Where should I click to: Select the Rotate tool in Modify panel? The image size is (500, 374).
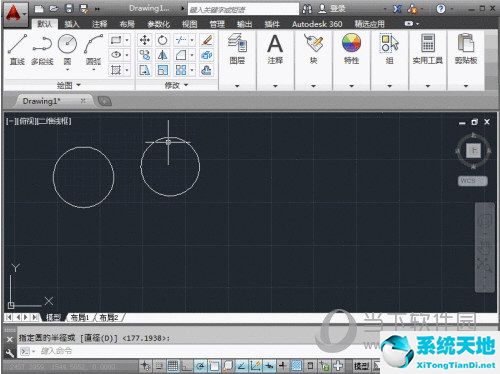click(x=162, y=40)
